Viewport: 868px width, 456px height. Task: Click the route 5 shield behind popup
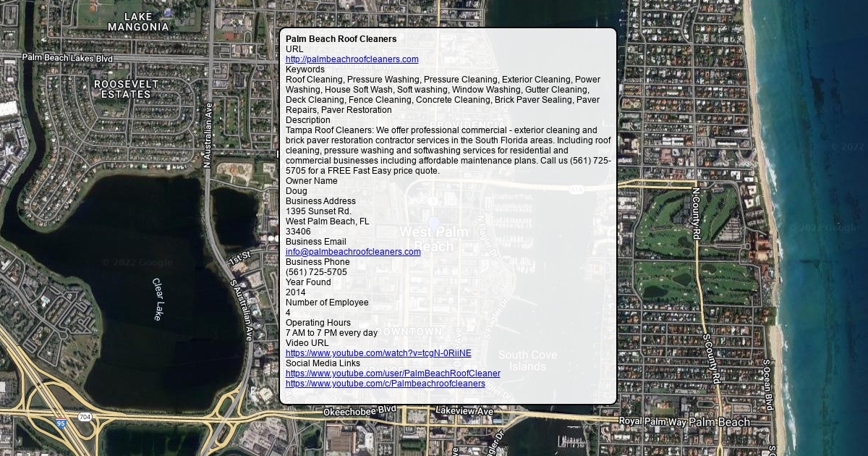coord(433,200)
